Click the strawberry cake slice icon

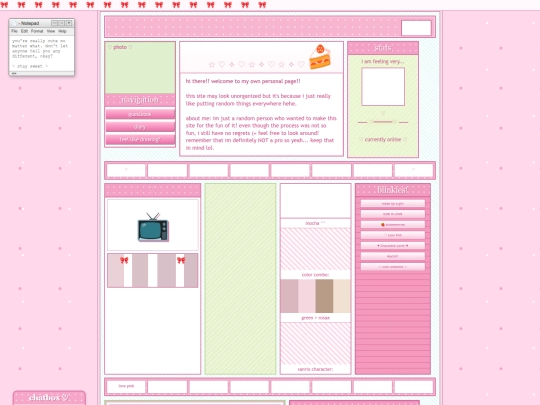coord(320,57)
